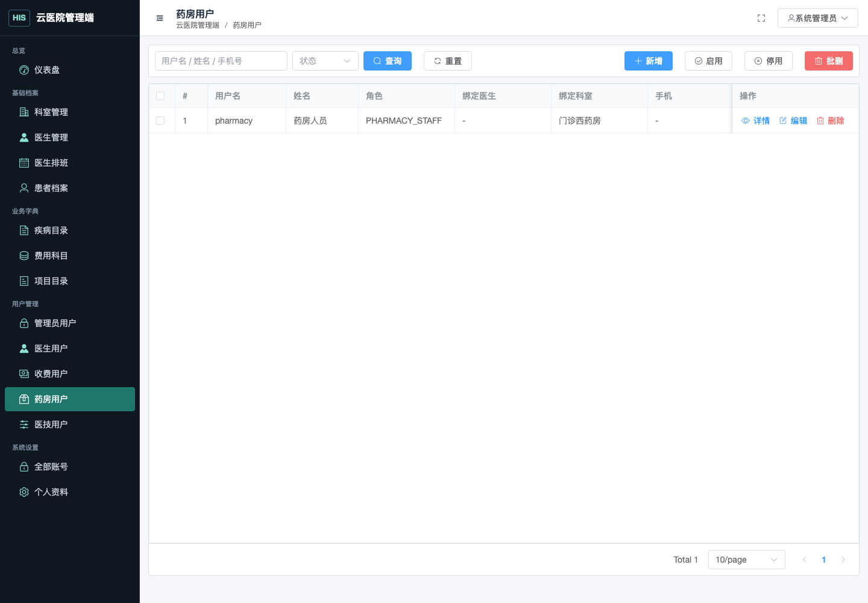Viewport: 868px width, 603px height.
Task: Click the 科室管理 building icon
Action: pyautogui.click(x=24, y=112)
